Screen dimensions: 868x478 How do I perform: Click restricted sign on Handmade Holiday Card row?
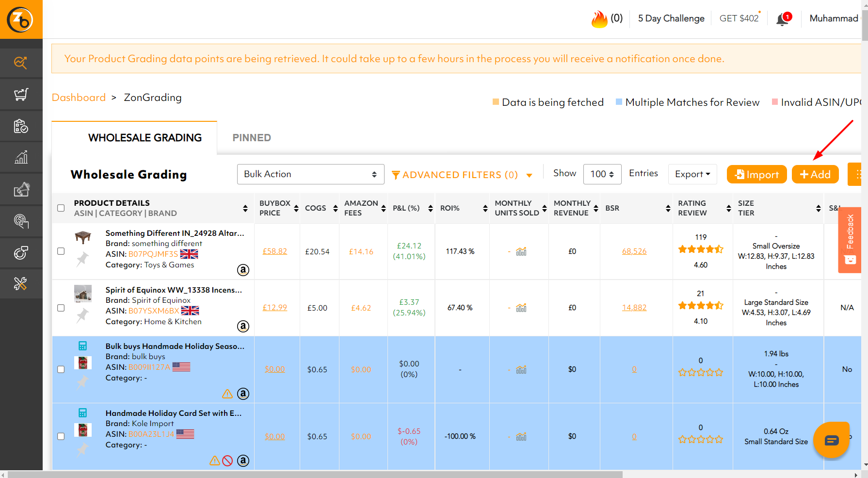tap(227, 461)
